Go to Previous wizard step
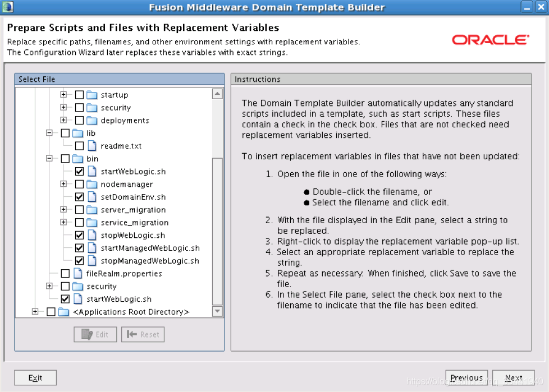This screenshot has width=549, height=392. click(x=466, y=377)
